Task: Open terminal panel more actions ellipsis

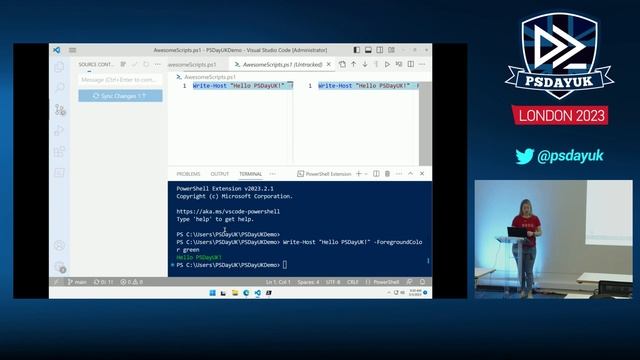Action: [x=399, y=174]
